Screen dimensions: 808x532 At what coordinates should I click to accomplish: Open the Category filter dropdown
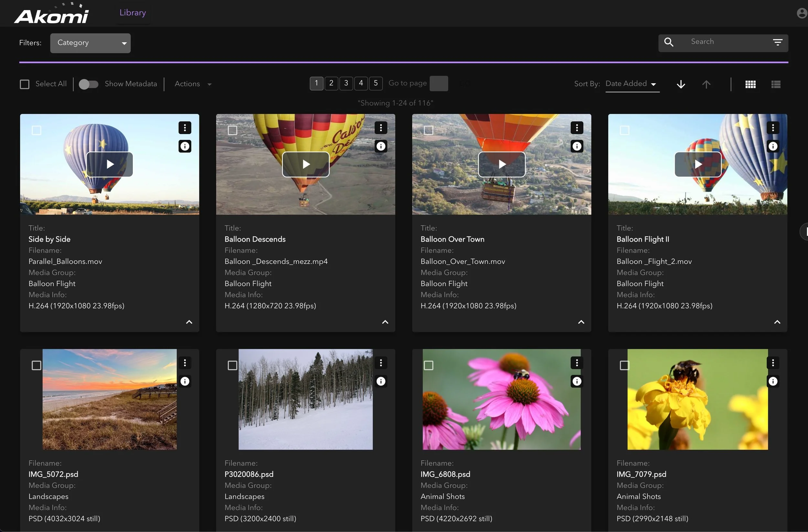point(90,43)
